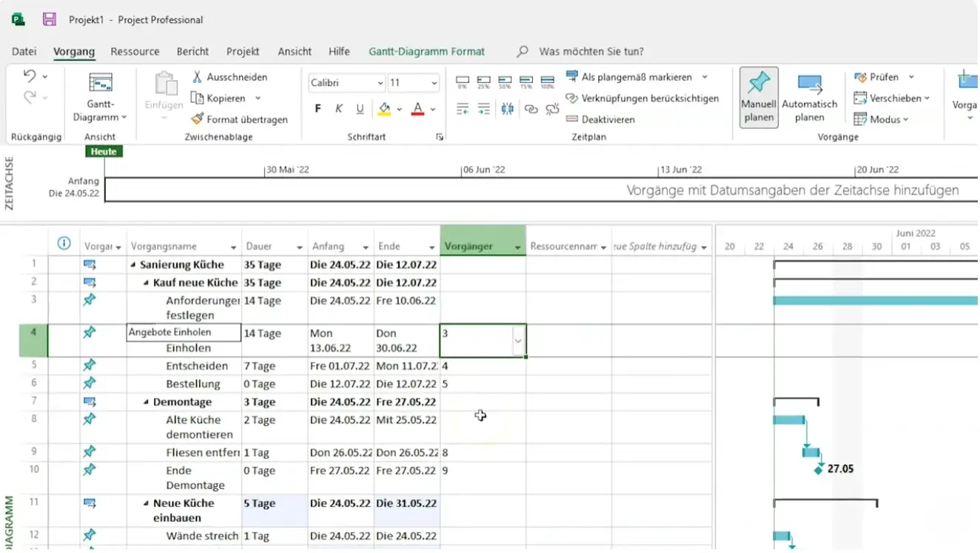
Task: Toggle Manuell planen mode
Action: tap(759, 97)
